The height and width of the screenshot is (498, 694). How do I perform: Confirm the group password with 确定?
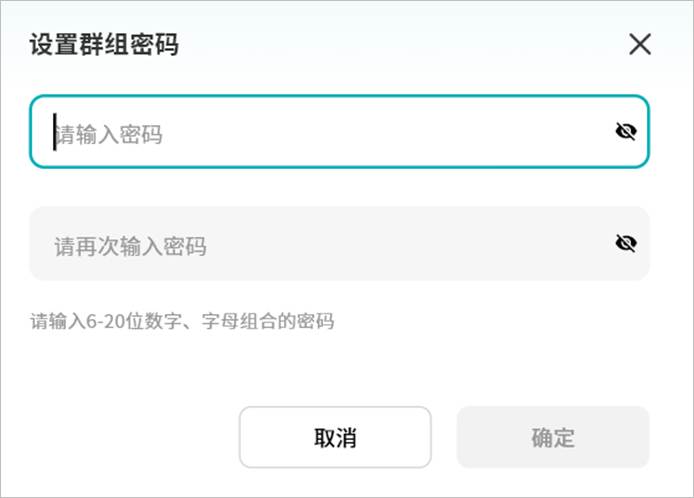click(x=553, y=437)
